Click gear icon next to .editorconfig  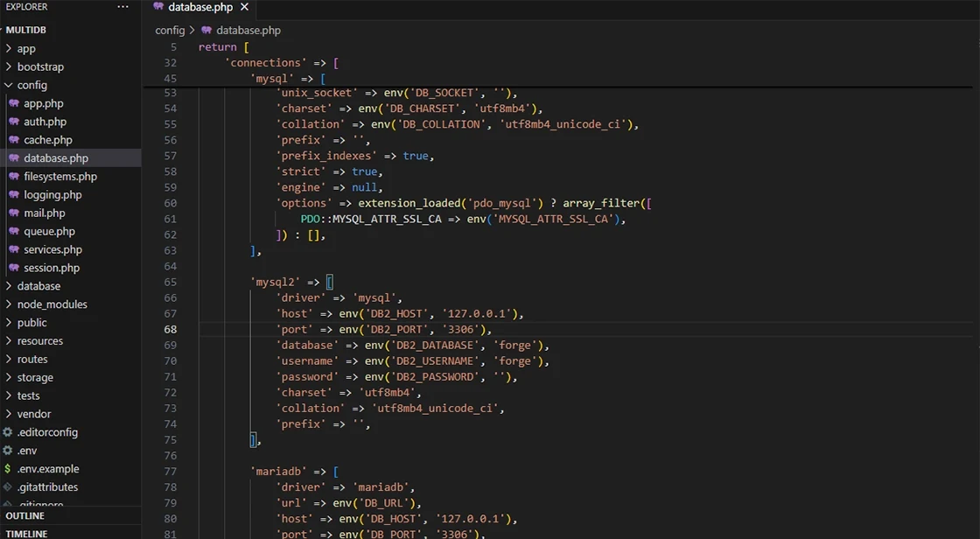point(8,432)
